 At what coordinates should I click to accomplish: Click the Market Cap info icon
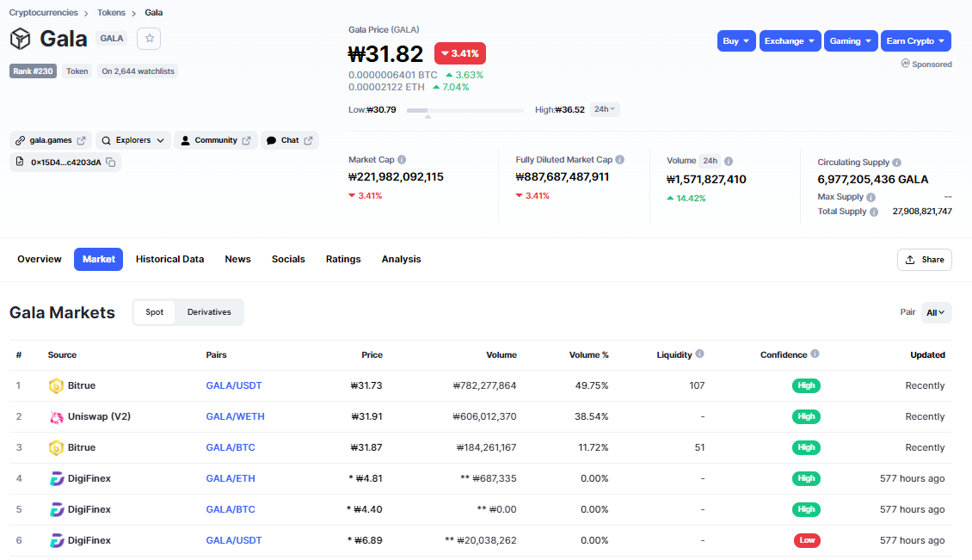[x=402, y=159]
